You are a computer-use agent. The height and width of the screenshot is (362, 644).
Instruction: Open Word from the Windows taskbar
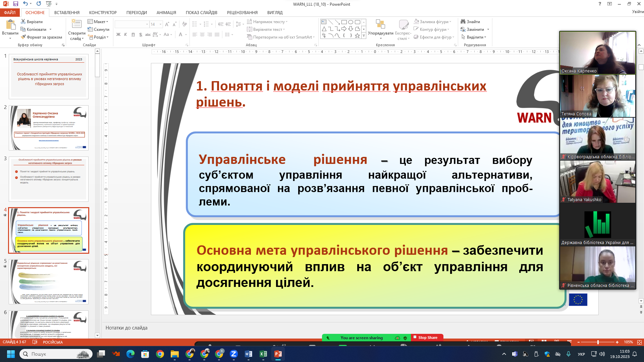click(x=249, y=354)
